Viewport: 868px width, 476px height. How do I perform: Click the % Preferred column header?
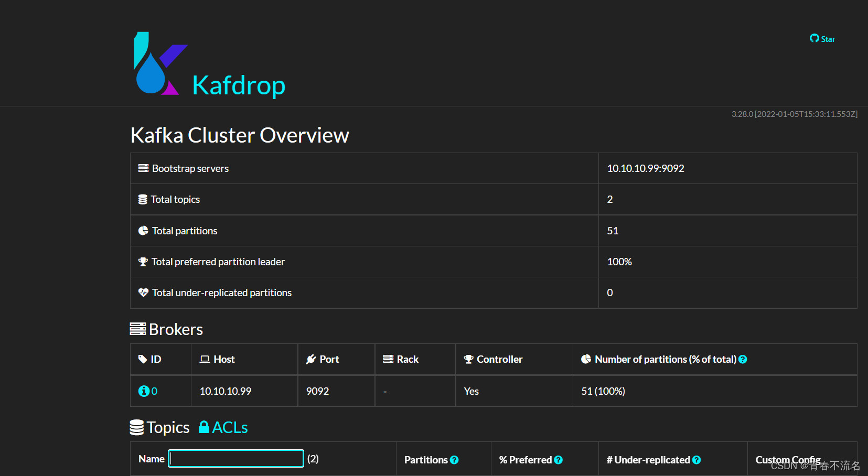(526, 460)
